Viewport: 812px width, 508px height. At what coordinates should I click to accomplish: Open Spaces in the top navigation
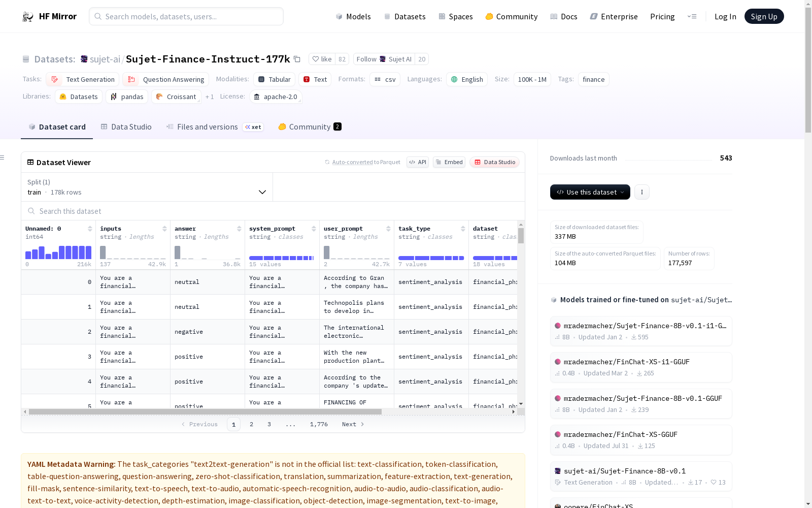point(456,17)
